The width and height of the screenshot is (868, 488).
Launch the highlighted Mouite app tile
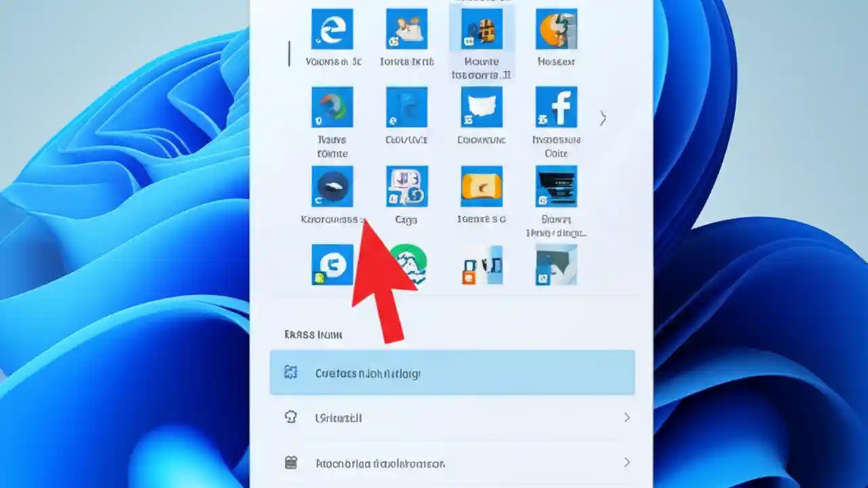point(481,29)
